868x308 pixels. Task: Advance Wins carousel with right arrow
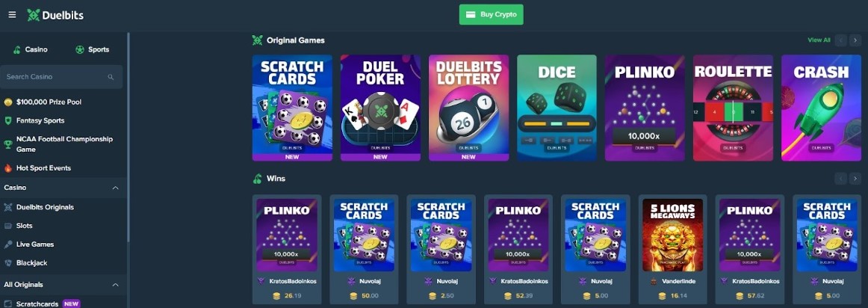coord(856,179)
